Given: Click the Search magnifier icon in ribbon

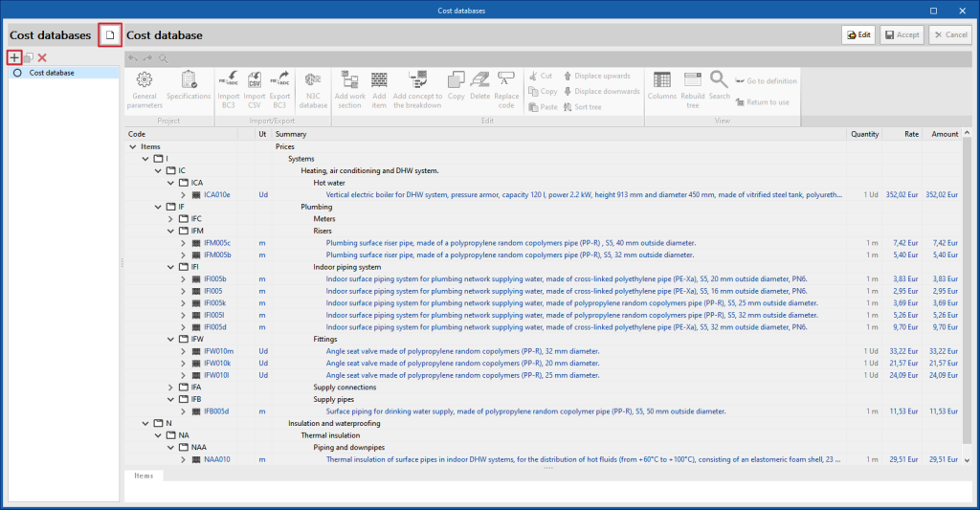Looking at the screenshot, I should (719, 81).
